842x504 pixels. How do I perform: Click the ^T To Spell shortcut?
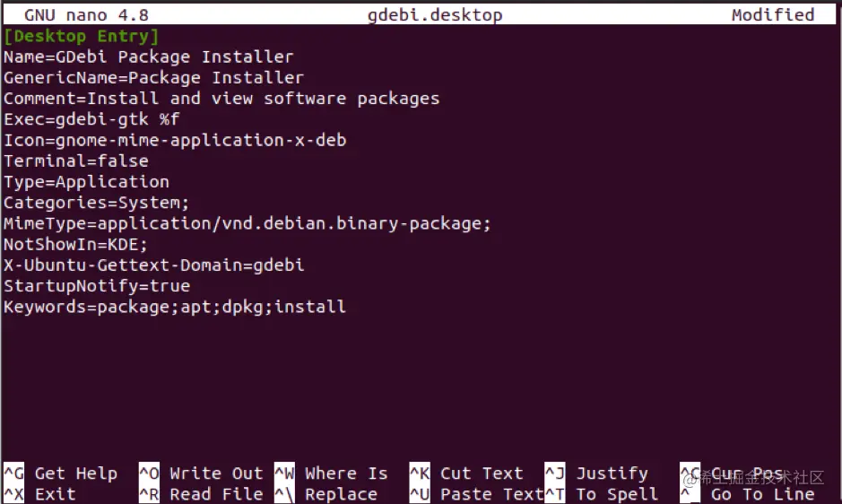point(602,494)
